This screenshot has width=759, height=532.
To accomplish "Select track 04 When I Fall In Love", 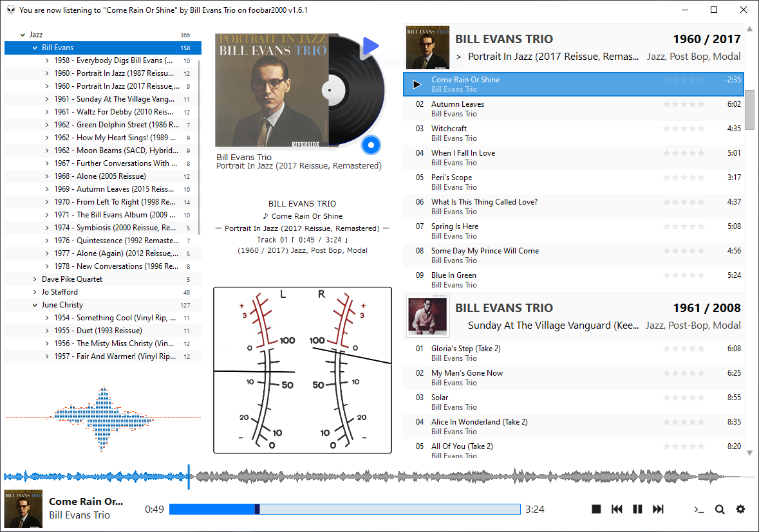I will [573, 158].
